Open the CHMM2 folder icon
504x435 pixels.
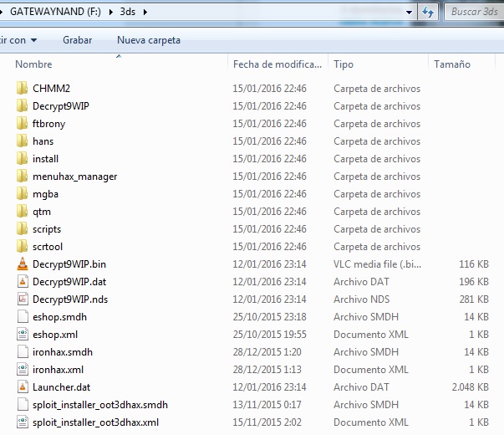point(23,88)
